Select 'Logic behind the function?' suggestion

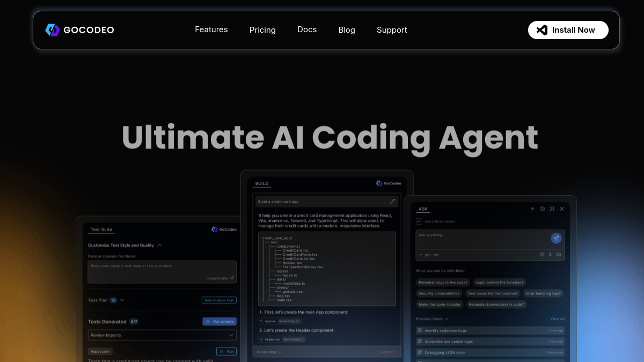[500, 282]
